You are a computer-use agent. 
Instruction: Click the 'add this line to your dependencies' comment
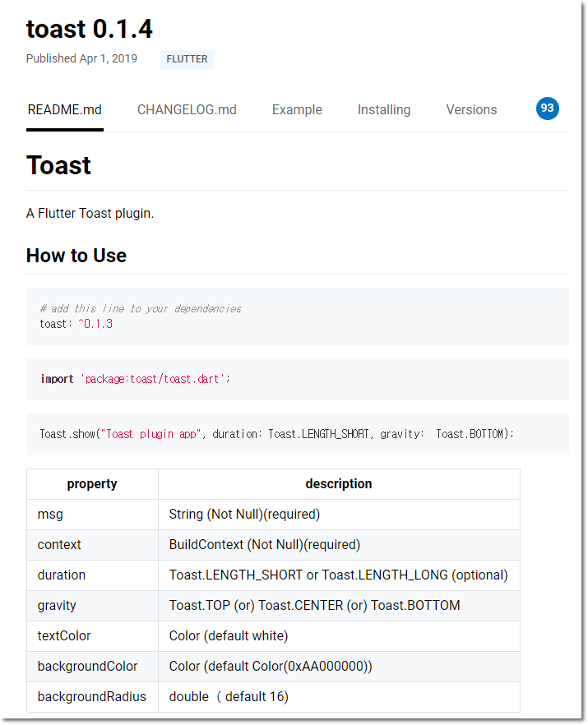pos(141,308)
